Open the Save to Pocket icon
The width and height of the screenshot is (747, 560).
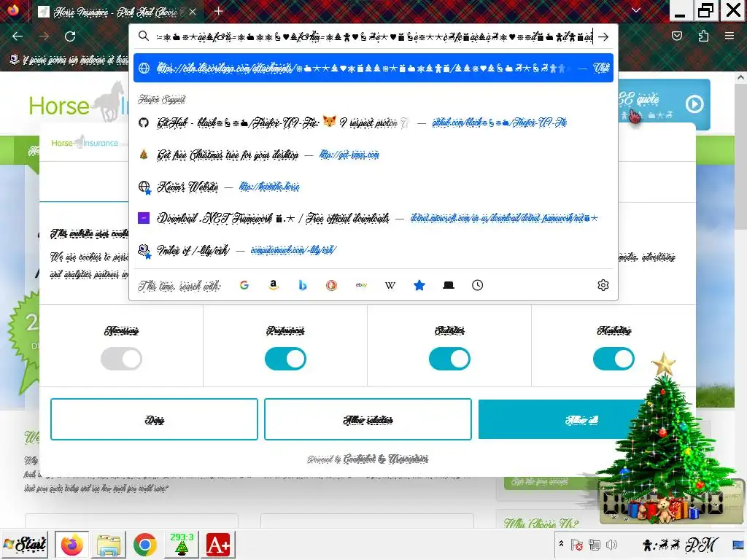[677, 36]
